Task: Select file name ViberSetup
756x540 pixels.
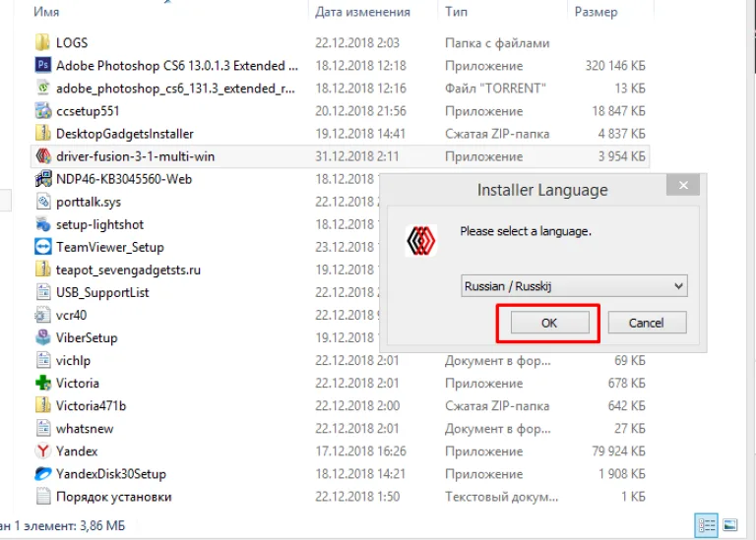Action: click(x=87, y=337)
